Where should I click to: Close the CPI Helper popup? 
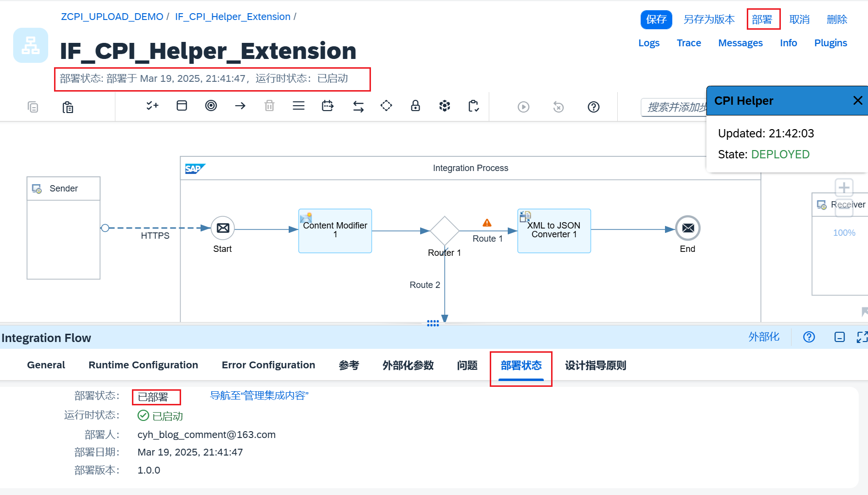(x=857, y=100)
